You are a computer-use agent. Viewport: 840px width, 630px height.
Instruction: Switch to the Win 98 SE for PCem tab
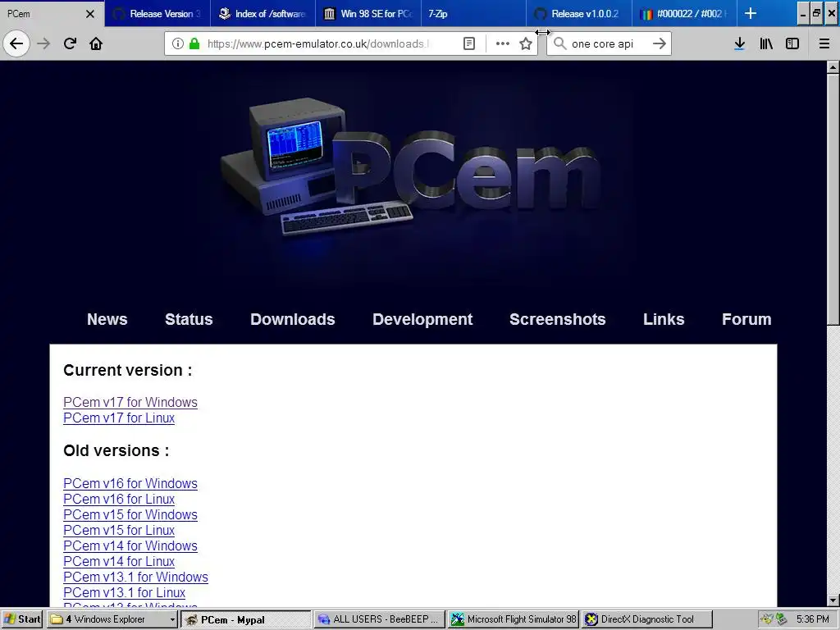click(368, 13)
